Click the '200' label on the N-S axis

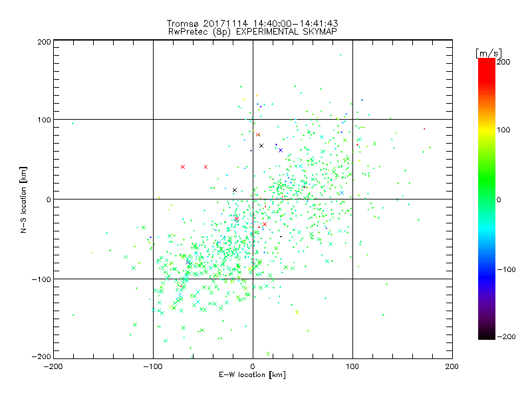pyautogui.click(x=44, y=42)
